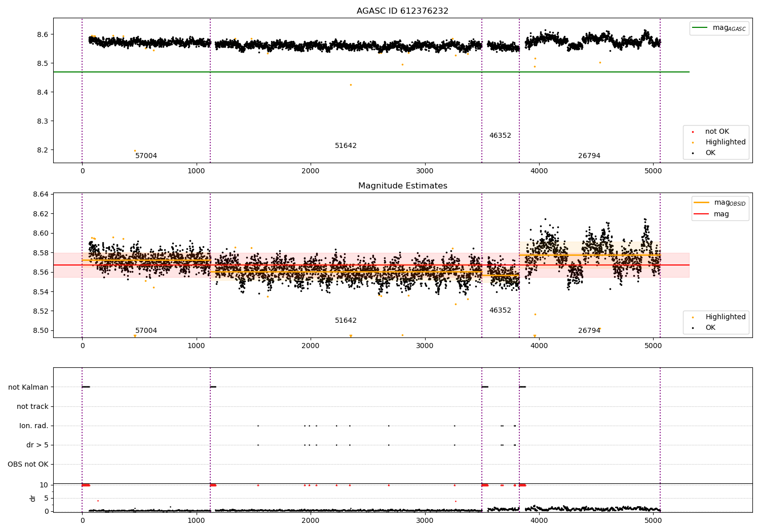Select the mag AGASC legend entry
Image resolution: width=760 pixels, height=532 pixels.
click(x=719, y=28)
